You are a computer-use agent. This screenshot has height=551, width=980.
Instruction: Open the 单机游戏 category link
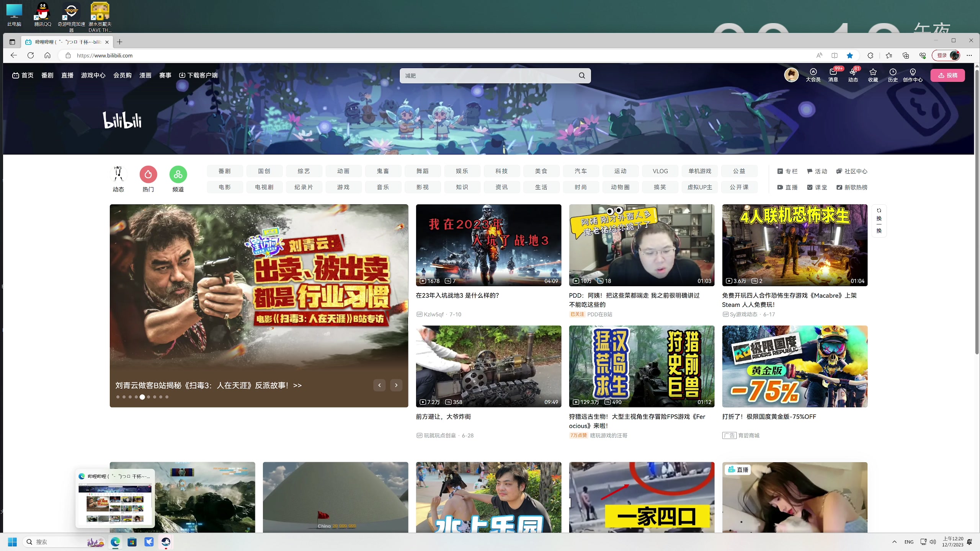click(x=699, y=171)
